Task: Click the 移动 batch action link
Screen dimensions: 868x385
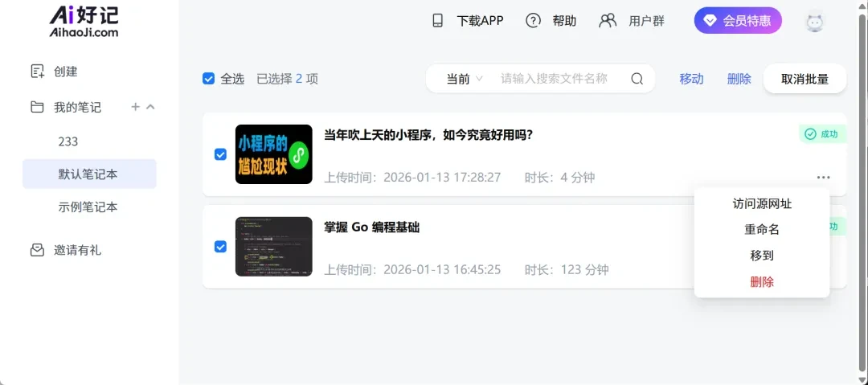Action: tap(691, 79)
